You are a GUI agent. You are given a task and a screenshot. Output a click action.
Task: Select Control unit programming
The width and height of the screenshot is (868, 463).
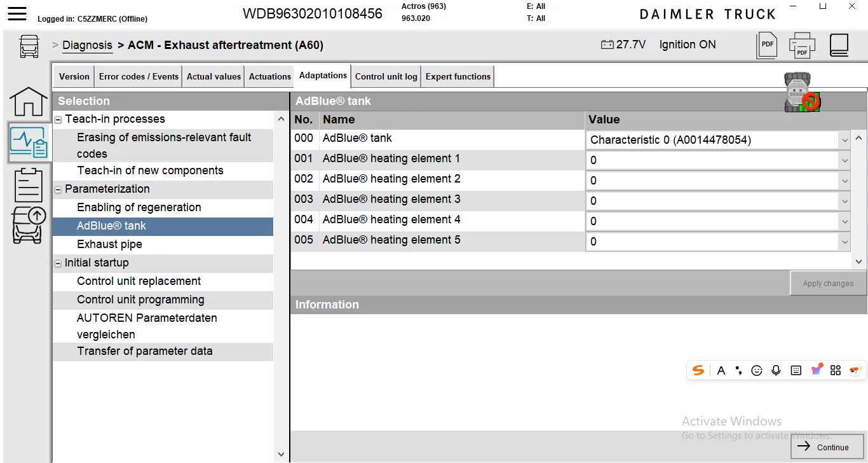pos(163,300)
